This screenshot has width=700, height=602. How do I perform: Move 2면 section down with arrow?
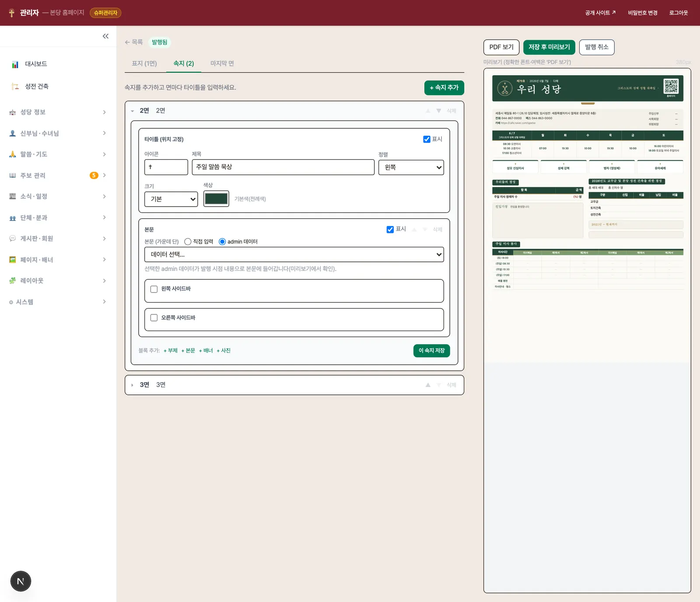click(439, 111)
